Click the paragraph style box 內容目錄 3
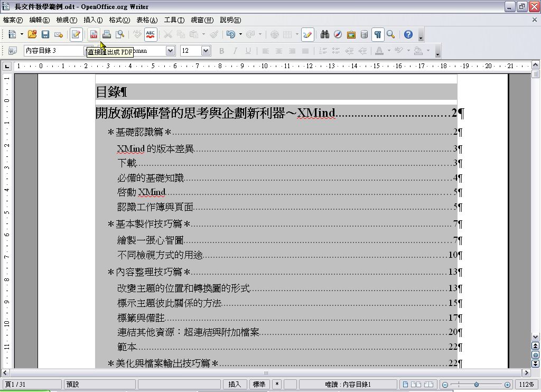This screenshot has height=392, width=541. pyautogui.click(x=54, y=51)
